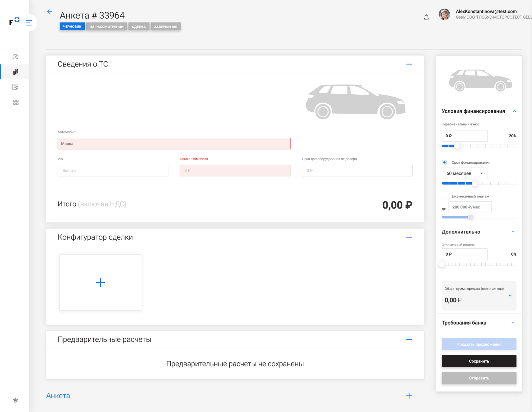Open the notifications bell
This screenshot has height=412, width=532.
(x=426, y=18)
